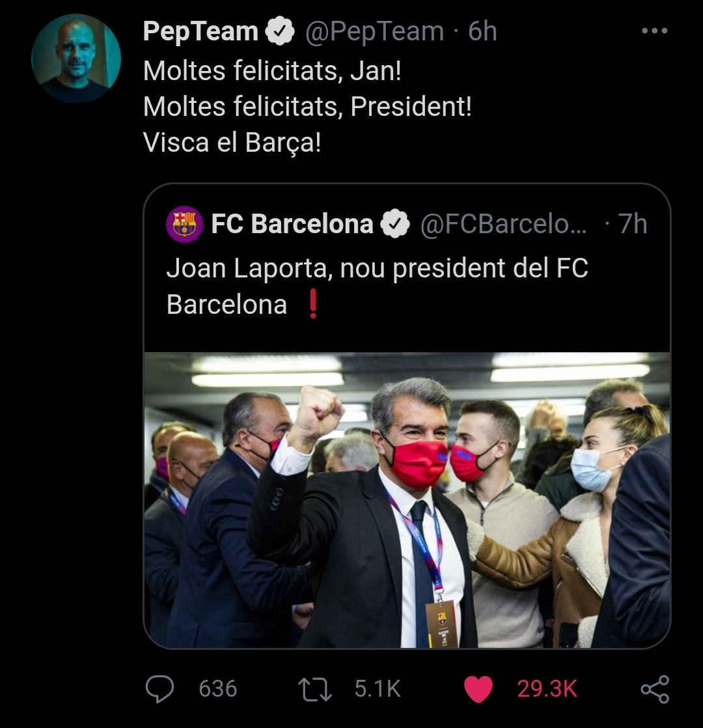Click the 636 replies count
Viewport: 703px width, 728px height.
[217, 689]
